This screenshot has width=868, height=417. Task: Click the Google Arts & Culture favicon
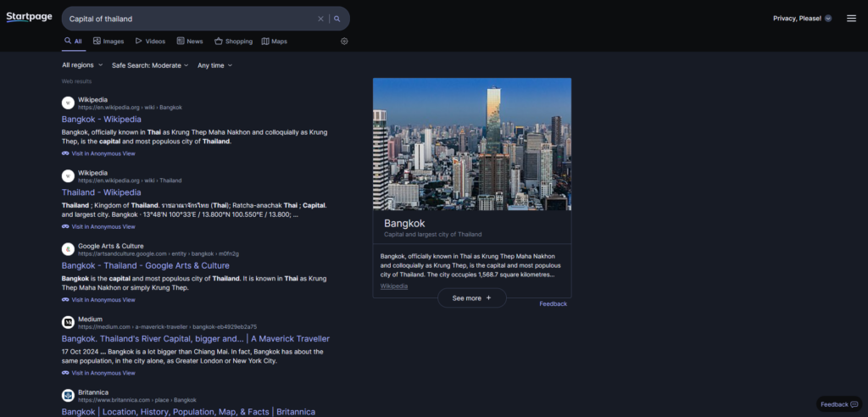68,249
